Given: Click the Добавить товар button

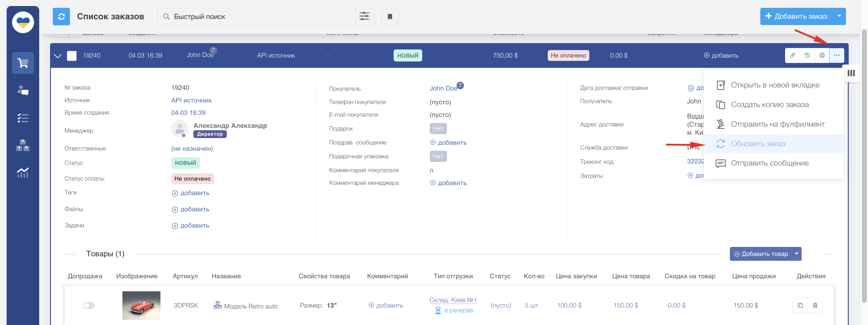Looking at the screenshot, I should [761, 254].
